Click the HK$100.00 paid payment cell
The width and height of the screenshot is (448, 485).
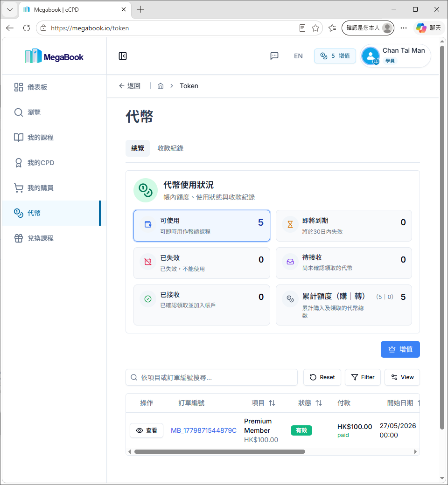355,430
